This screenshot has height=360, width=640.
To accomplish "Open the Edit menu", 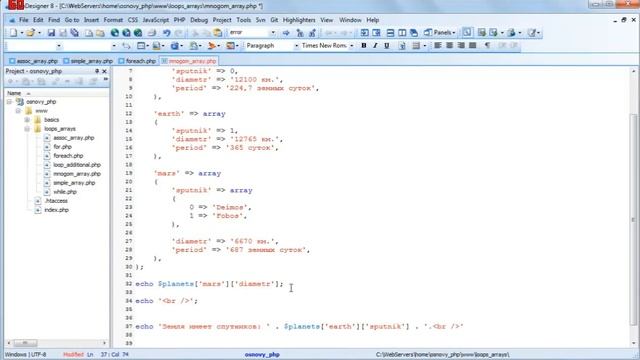I will (38, 20).
